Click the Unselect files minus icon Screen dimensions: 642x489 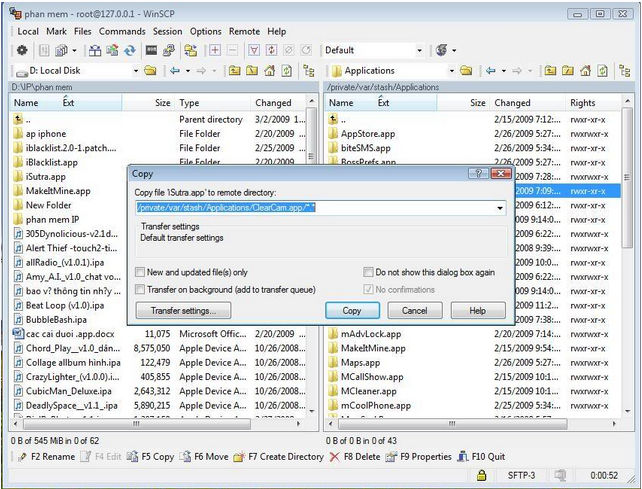click(232, 50)
